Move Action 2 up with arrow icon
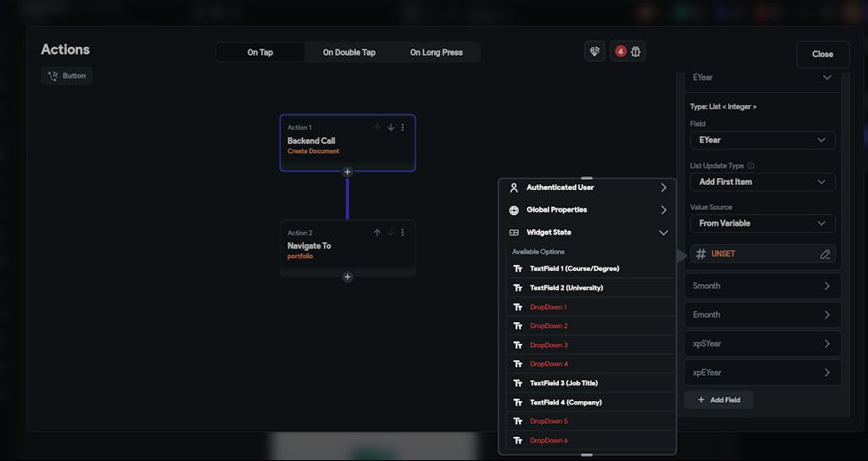 tap(377, 233)
